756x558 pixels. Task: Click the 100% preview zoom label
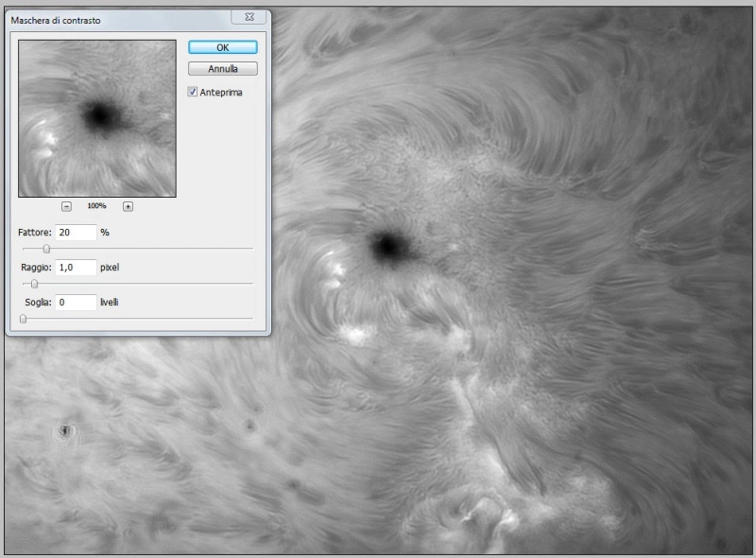[x=96, y=206]
